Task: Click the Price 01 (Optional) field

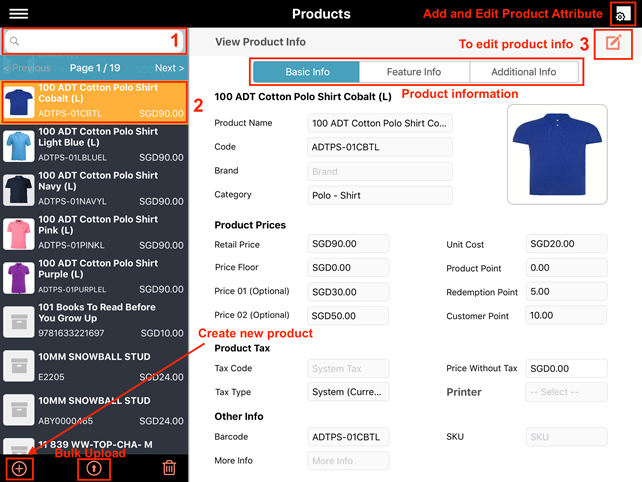Action: 348,292
